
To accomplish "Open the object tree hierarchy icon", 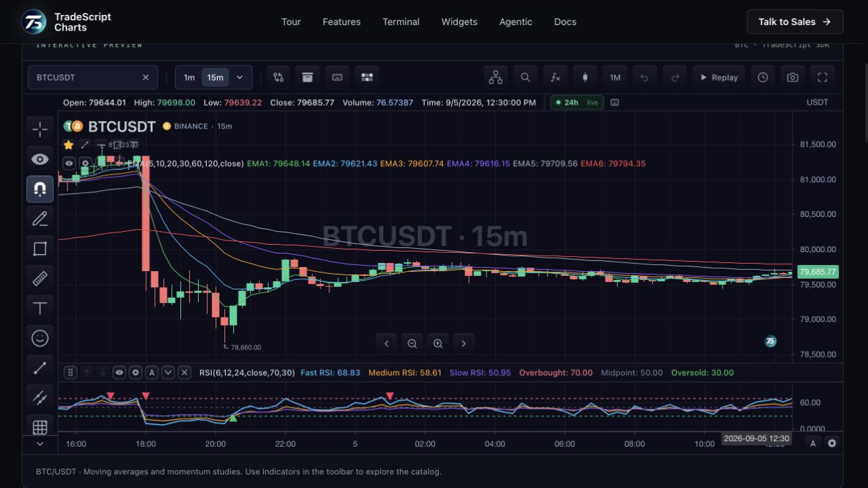I will point(496,77).
